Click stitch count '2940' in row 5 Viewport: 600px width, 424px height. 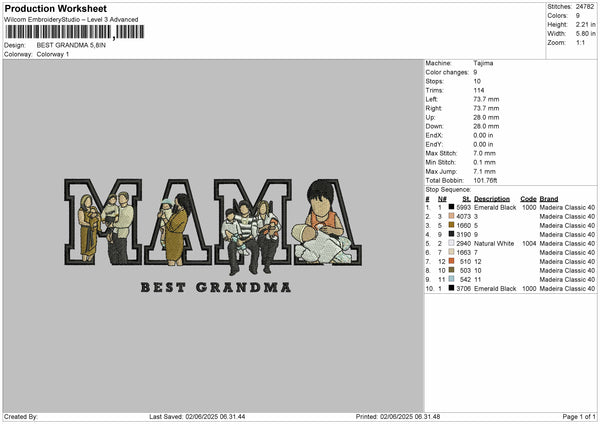pyautogui.click(x=463, y=243)
